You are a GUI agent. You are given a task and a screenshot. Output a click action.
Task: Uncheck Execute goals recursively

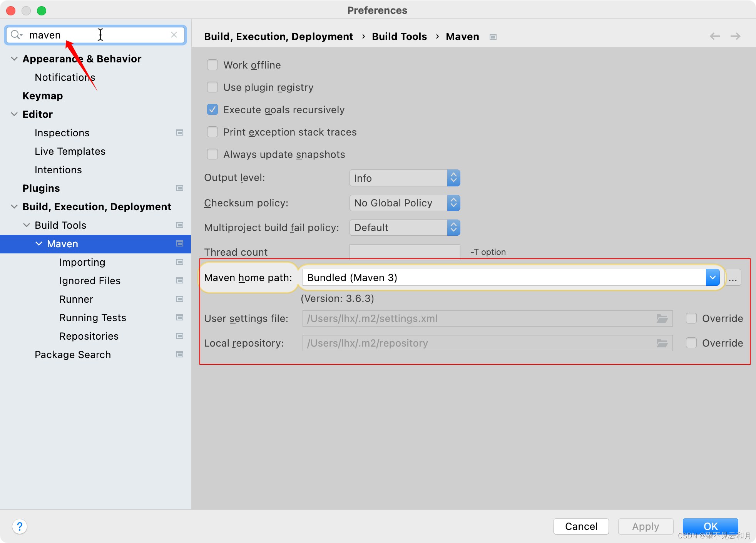coord(212,109)
